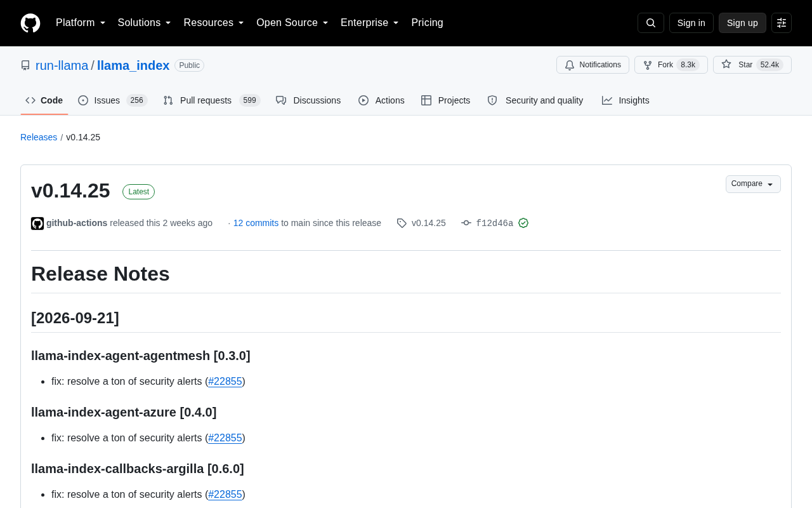Open #22855 under llama-index-callbacks-argilla

click(x=225, y=495)
